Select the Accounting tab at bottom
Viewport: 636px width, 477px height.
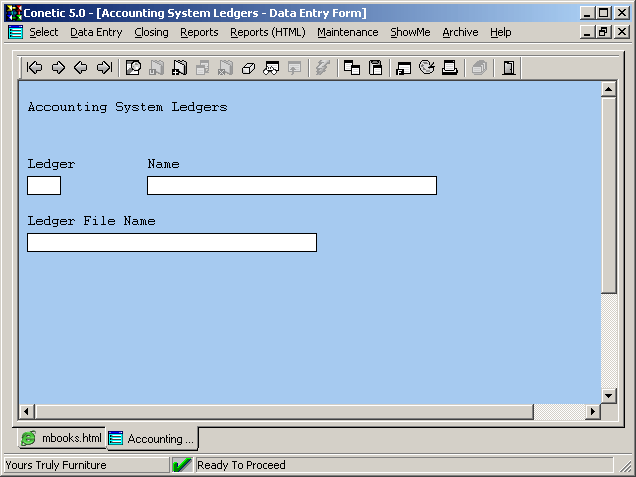[x=153, y=438]
